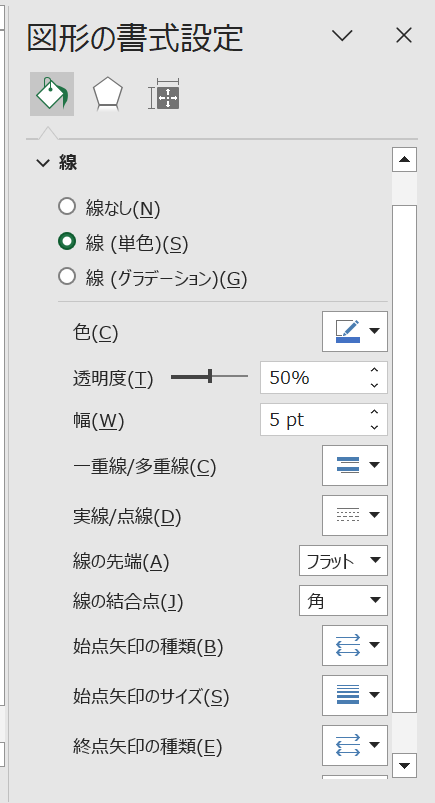Viewport: 435px width, 803px height.
Task: Open the compound line type (一重線/多重線) picker
Action: [355, 466]
